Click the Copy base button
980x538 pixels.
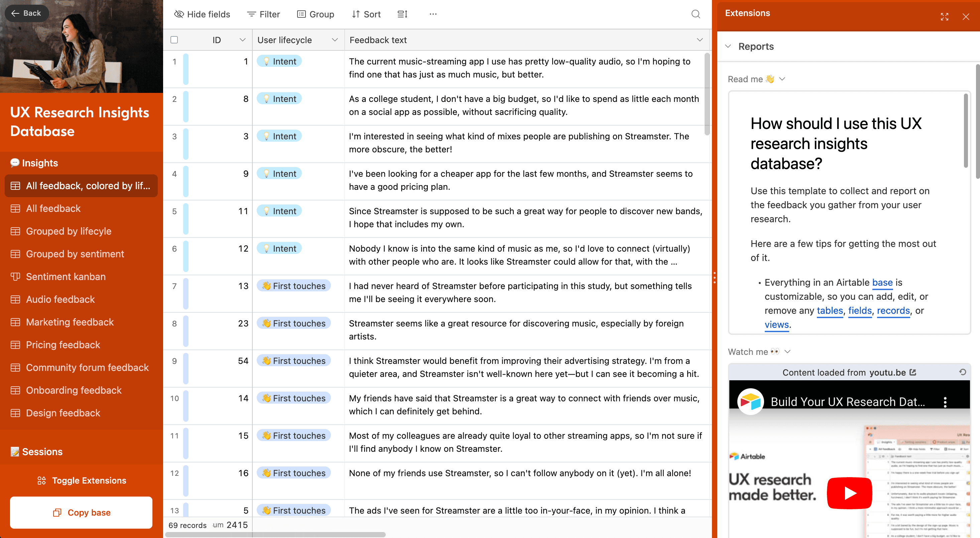pyautogui.click(x=81, y=513)
